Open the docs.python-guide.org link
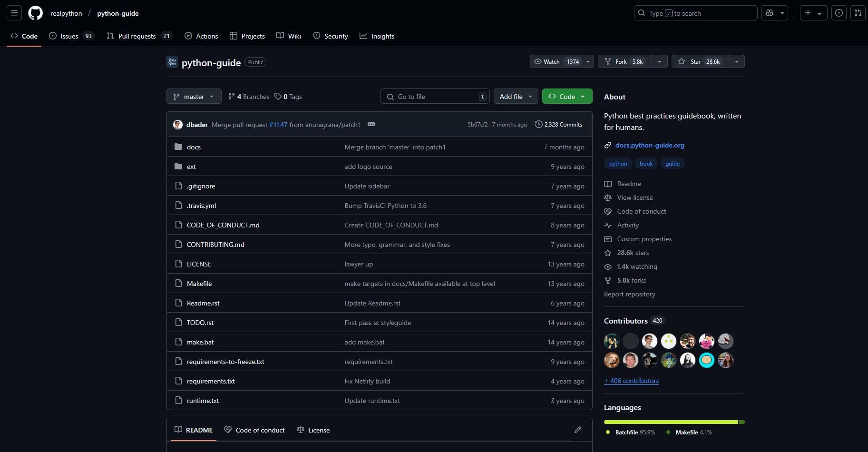Image resolution: width=868 pixels, height=452 pixels. point(650,145)
